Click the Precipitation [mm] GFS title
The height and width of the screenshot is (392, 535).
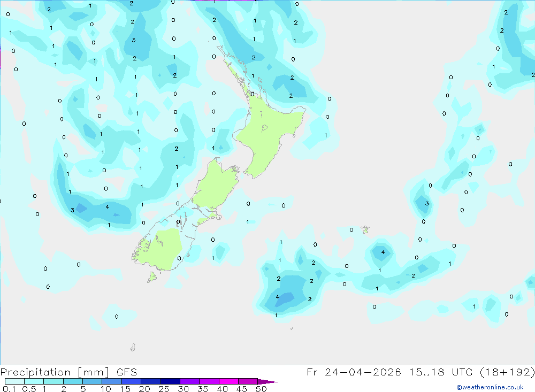tap(68, 372)
